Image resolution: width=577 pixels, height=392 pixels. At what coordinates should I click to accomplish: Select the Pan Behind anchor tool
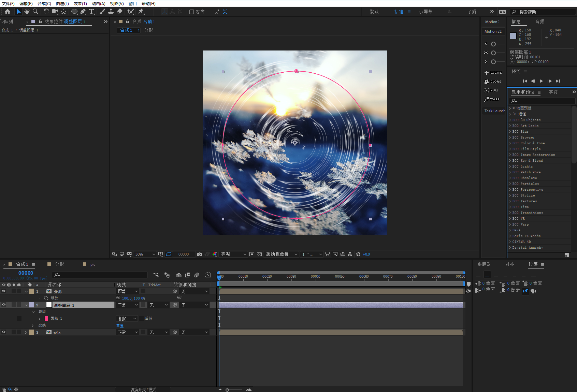click(63, 12)
